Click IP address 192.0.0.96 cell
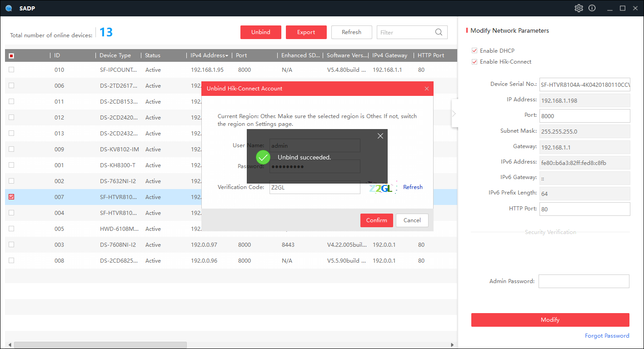 pyautogui.click(x=204, y=261)
